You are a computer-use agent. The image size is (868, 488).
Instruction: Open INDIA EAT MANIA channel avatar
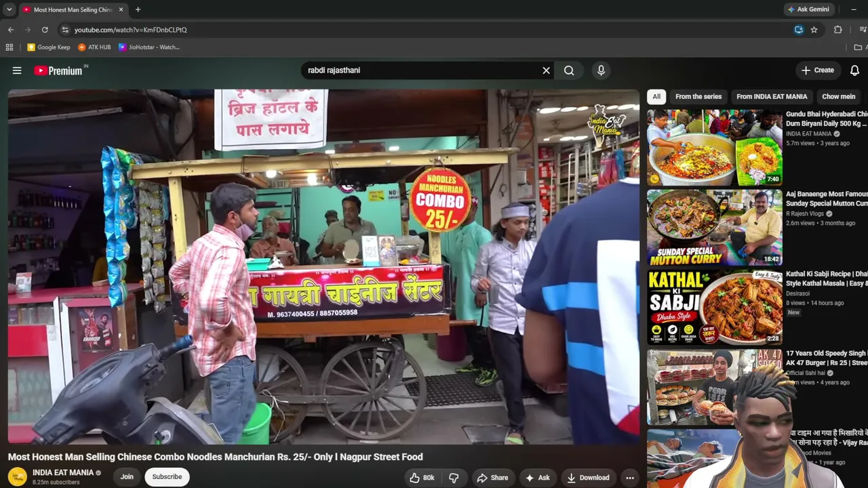pyautogui.click(x=18, y=477)
